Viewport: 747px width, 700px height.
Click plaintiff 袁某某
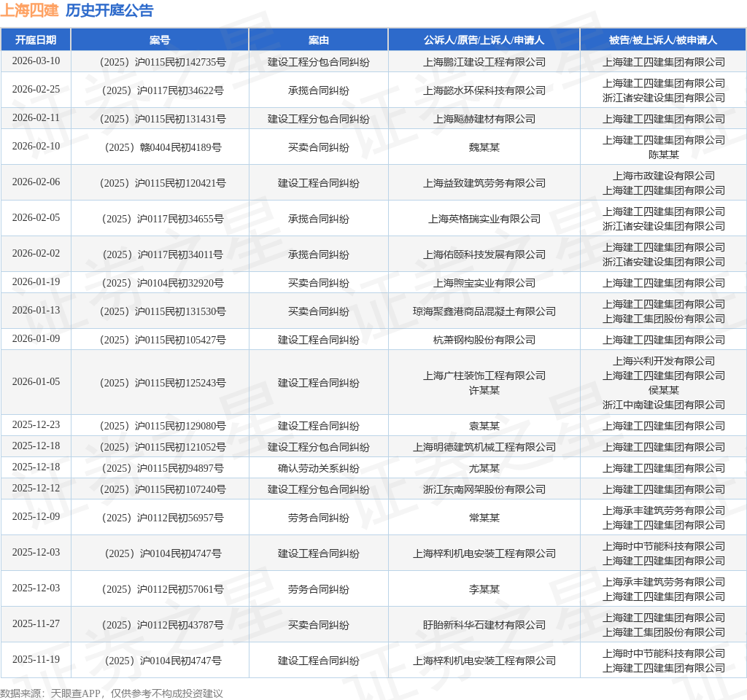pyautogui.click(x=484, y=426)
